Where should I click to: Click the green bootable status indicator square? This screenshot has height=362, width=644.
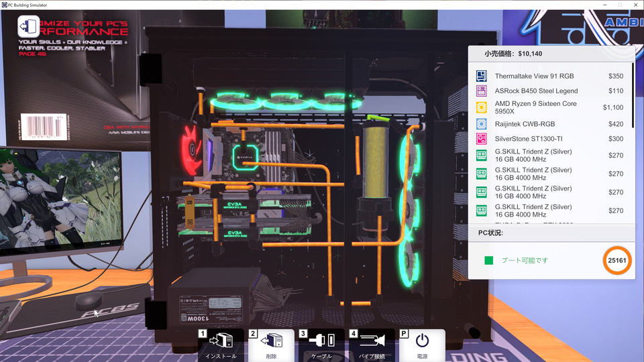pos(489,260)
